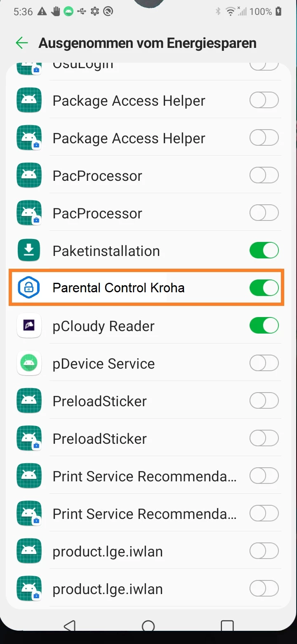Tap the pCloudy Reader app icon
Screen dimensions: 297x644
click(29, 326)
